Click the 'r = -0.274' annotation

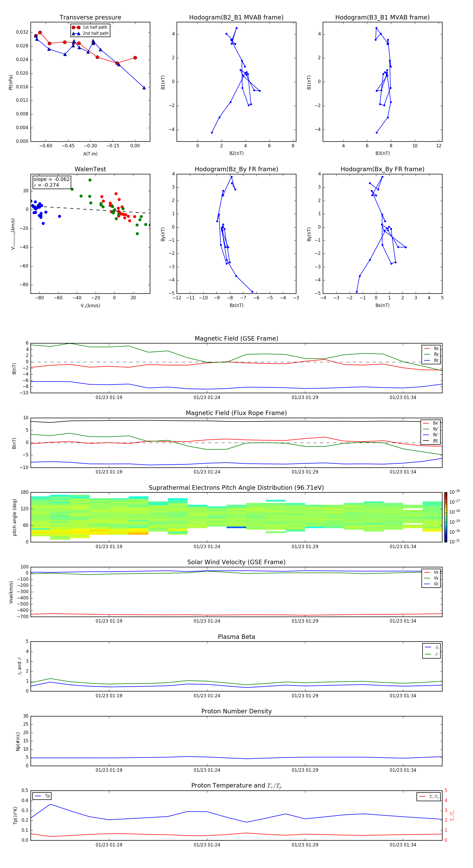(x=47, y=185)
